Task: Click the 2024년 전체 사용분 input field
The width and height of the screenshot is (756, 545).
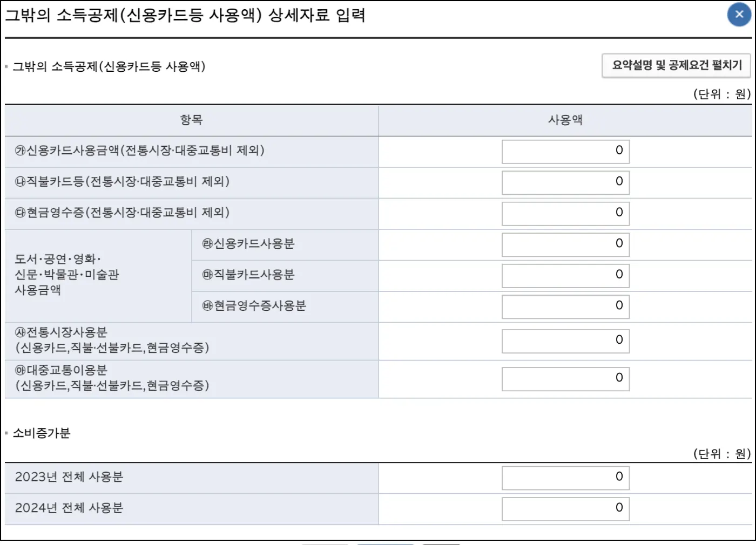Action: pos(565,508)
